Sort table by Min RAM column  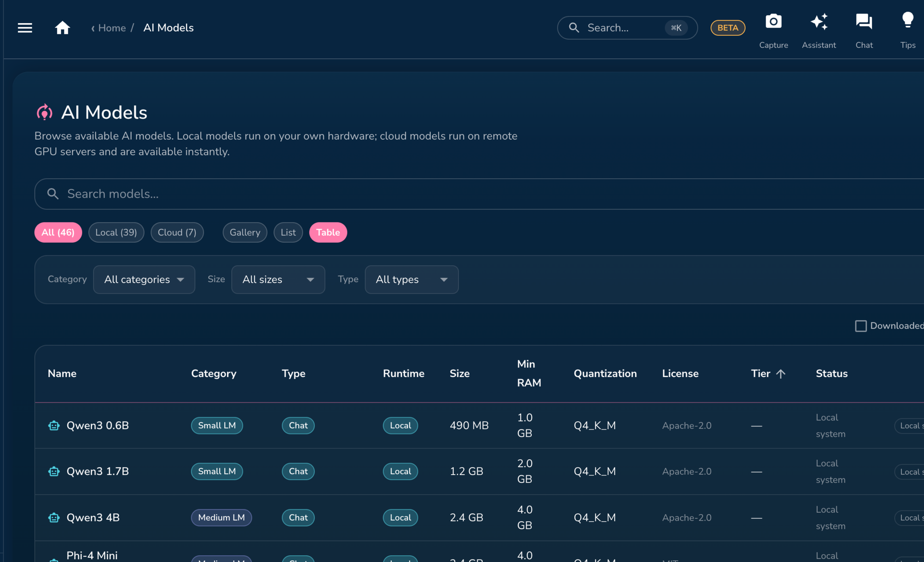point(529,374)
